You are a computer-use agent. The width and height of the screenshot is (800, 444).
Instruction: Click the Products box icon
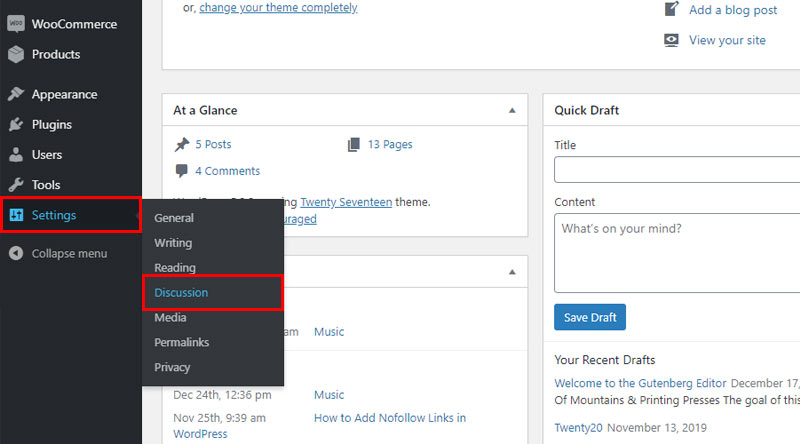[x=16, y=54]
